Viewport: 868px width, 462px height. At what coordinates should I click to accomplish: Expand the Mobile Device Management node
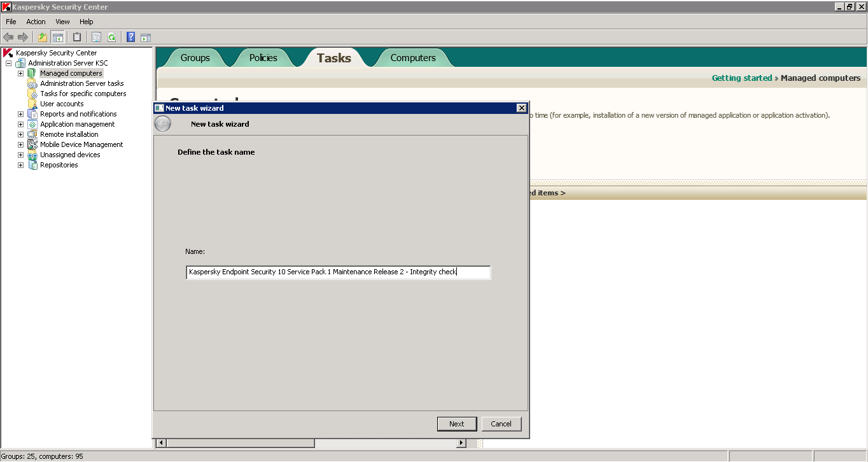point(20,144)
